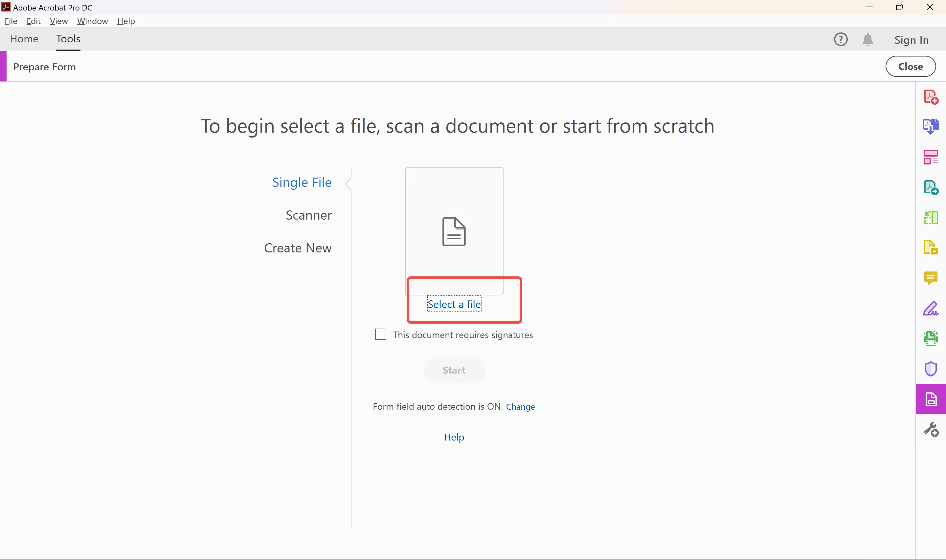The image size is (946, 560).
Task: Open the Tools tab
Action: pyautogui.click(x=68, y=39)
